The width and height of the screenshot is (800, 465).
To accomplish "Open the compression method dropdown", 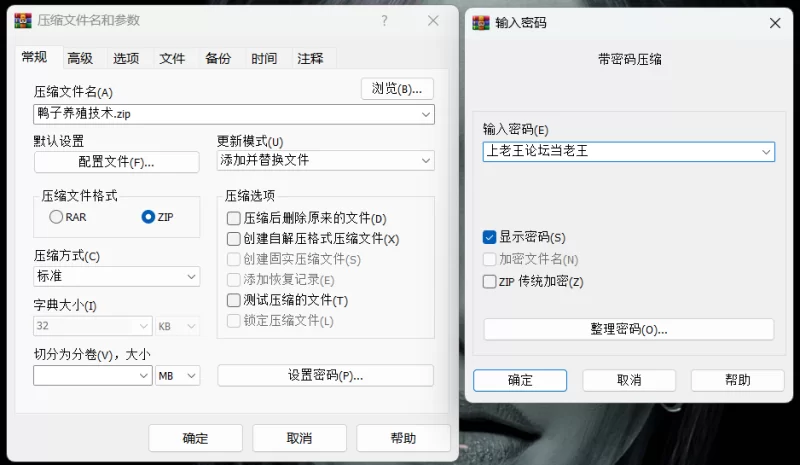I will click(x=191, y=276).
